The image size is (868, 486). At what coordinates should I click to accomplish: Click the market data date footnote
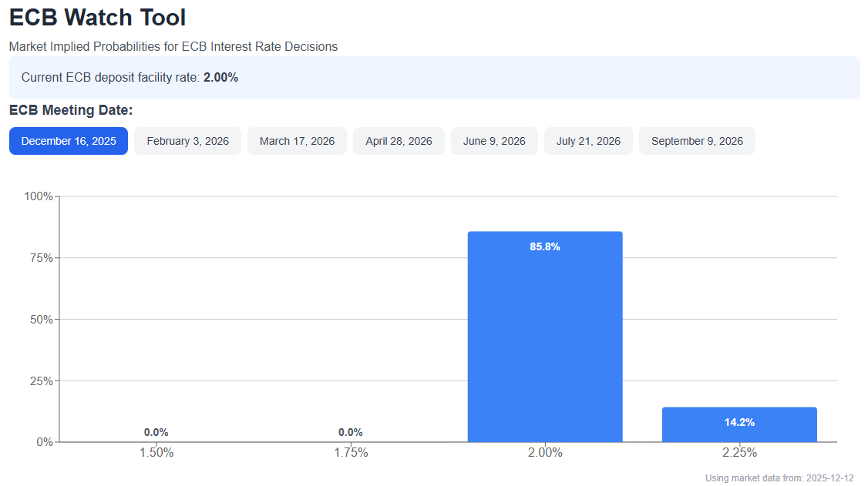(x=779, y=478)
